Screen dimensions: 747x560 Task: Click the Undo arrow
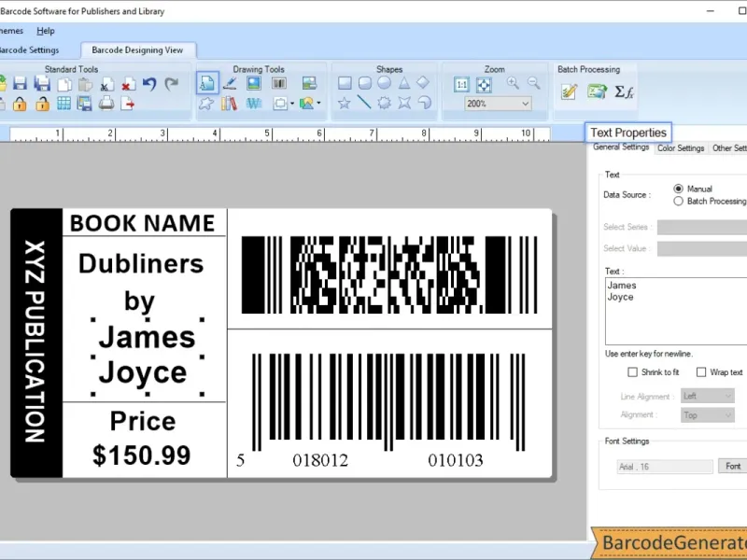click(149, 84)
